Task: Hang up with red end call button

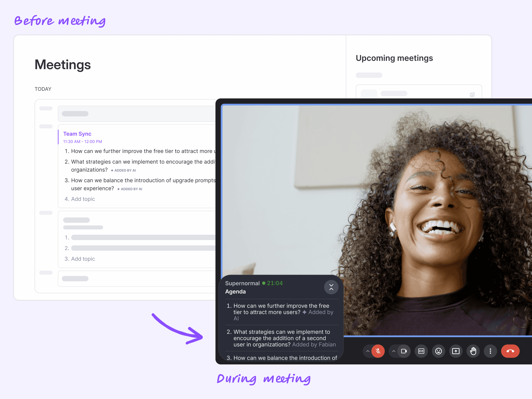Action: [x=510, y=351]
